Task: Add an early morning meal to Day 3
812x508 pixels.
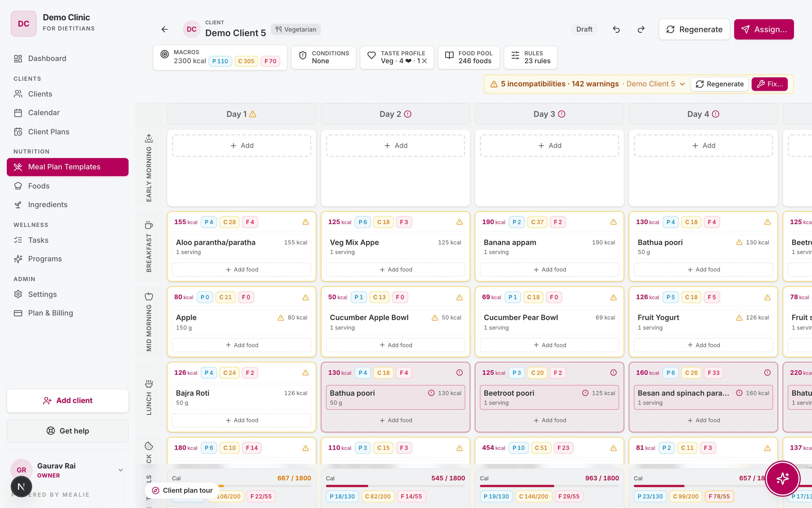Action: [x=549, y=145]
